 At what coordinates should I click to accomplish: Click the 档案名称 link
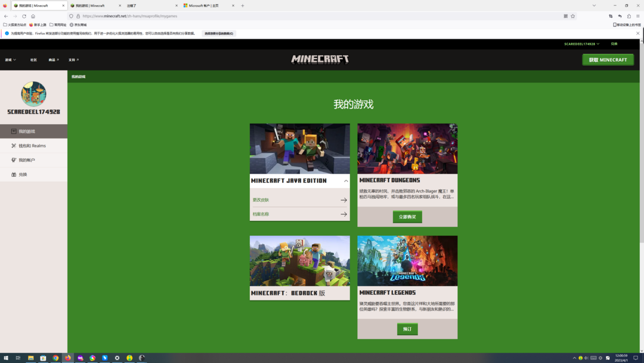[261, 214]
